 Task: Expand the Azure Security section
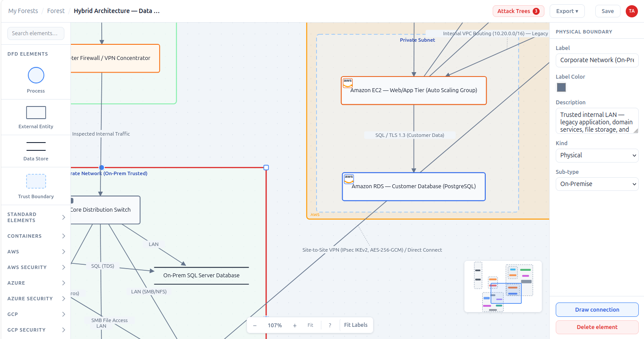[x=36, y=299]
